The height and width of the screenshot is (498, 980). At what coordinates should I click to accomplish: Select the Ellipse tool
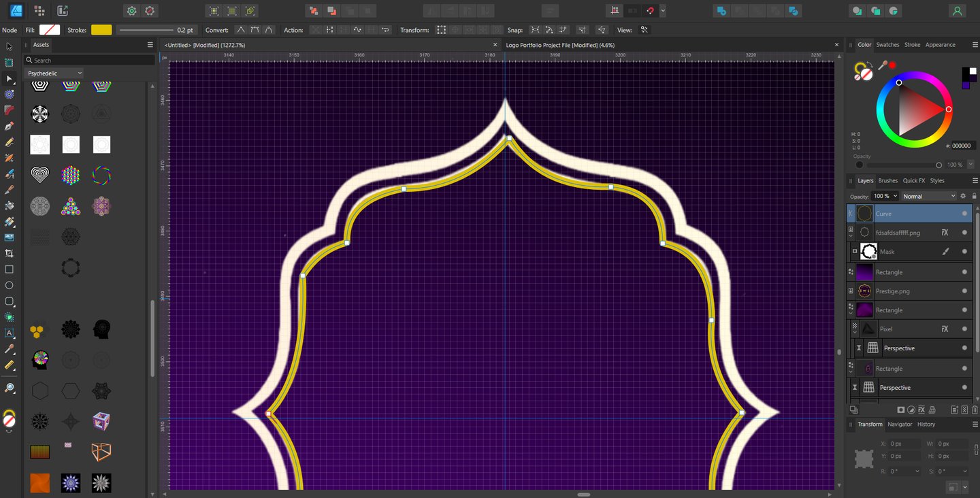click(10, 285)
